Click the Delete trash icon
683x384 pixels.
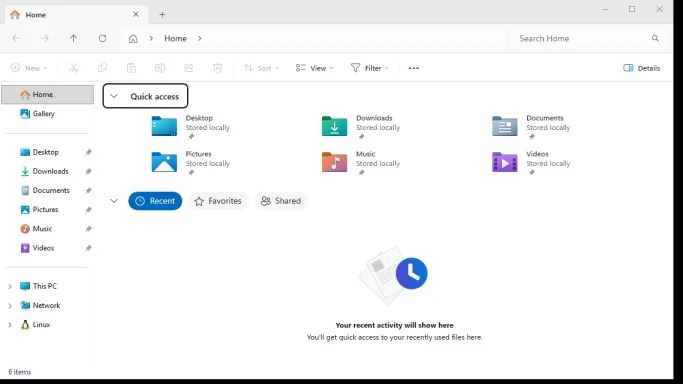pos(217,68)
